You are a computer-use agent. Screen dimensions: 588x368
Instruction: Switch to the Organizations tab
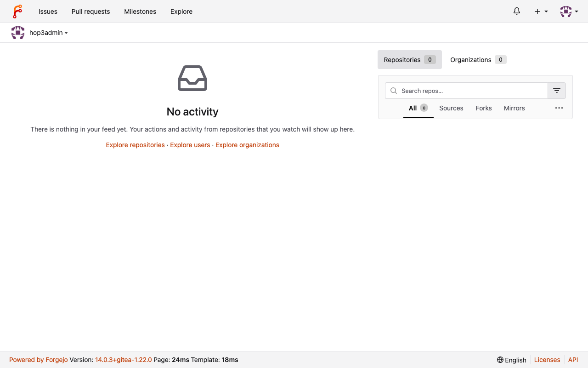point(478,60)
